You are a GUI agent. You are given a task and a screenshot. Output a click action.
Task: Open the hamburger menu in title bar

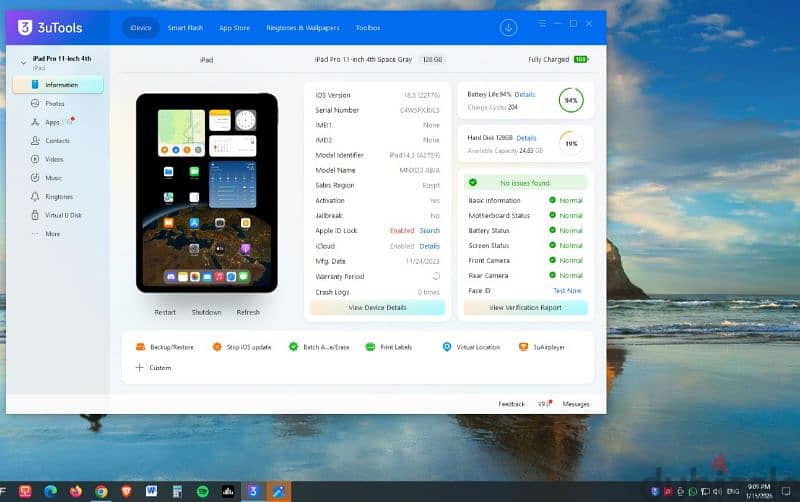pyautogui.click(x=542, y=23)
